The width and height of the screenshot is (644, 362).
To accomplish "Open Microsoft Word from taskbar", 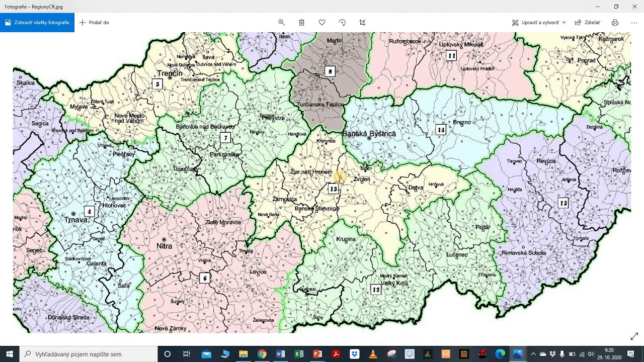I will tap(280, 354).
